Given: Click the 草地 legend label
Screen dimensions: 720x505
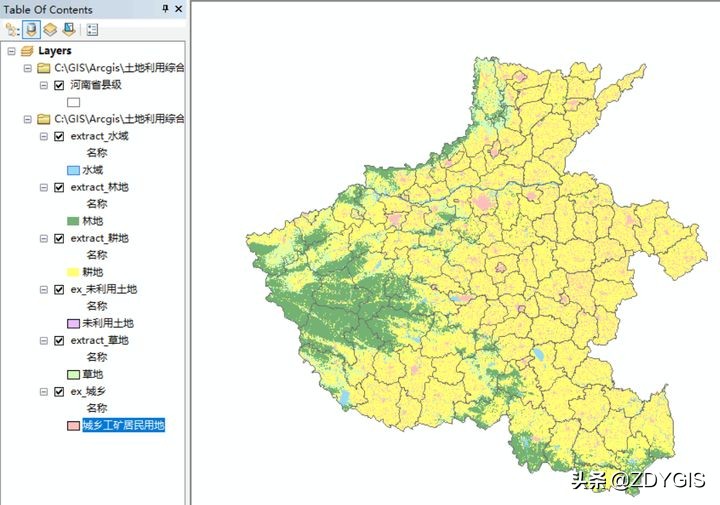Looking at the screenshot, I should [x=93, y=375].
